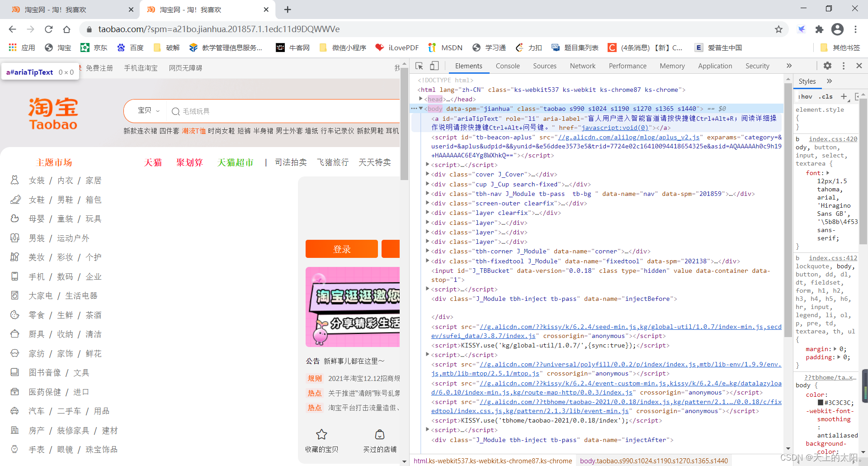Open DevTools settings gear
This screenshot has height=466, width=868.
827,66
